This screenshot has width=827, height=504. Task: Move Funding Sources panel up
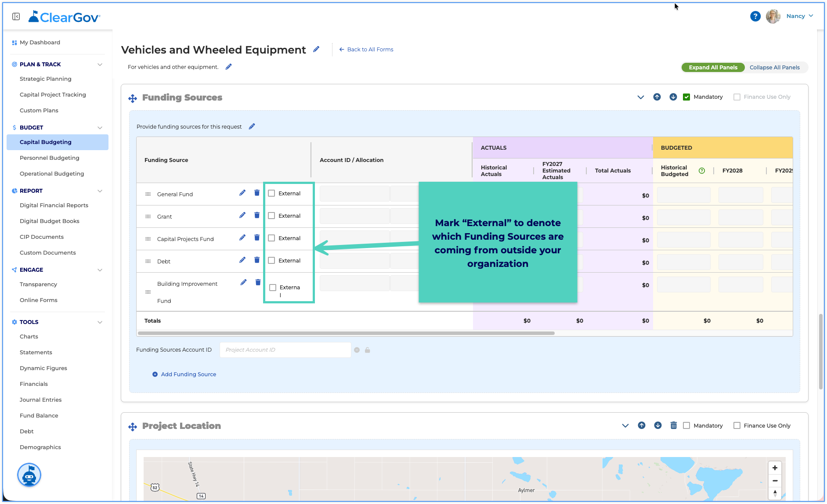click(x=657, y=97)
